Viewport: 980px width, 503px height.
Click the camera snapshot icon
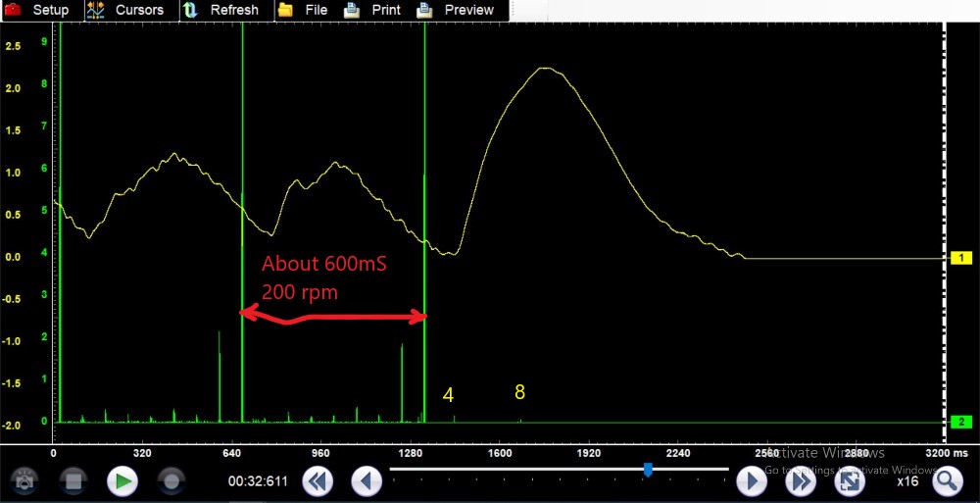point(23,481)
